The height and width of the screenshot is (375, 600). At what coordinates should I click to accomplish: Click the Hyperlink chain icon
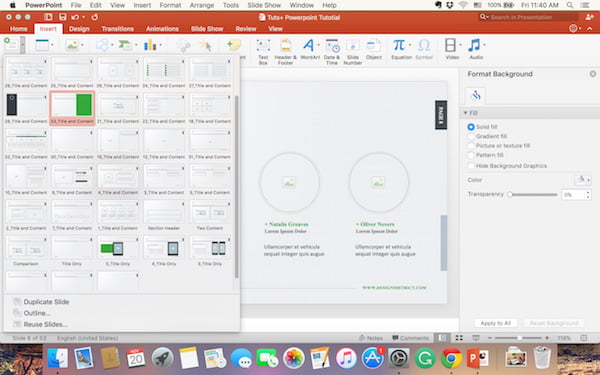183,46
